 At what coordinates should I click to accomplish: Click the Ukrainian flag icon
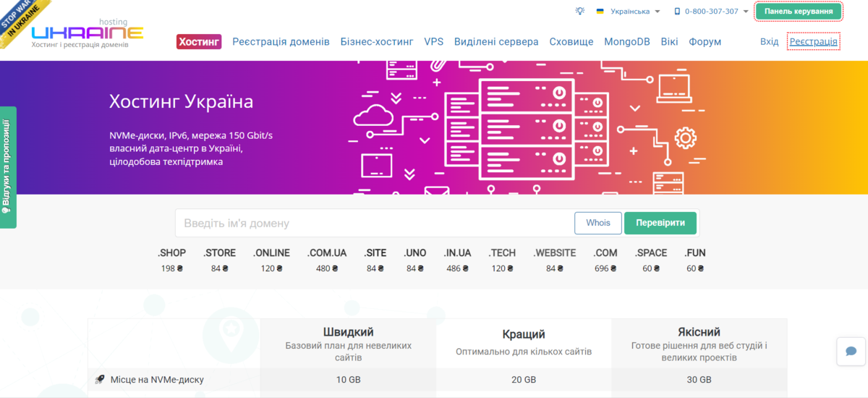(x=600, y=12)
